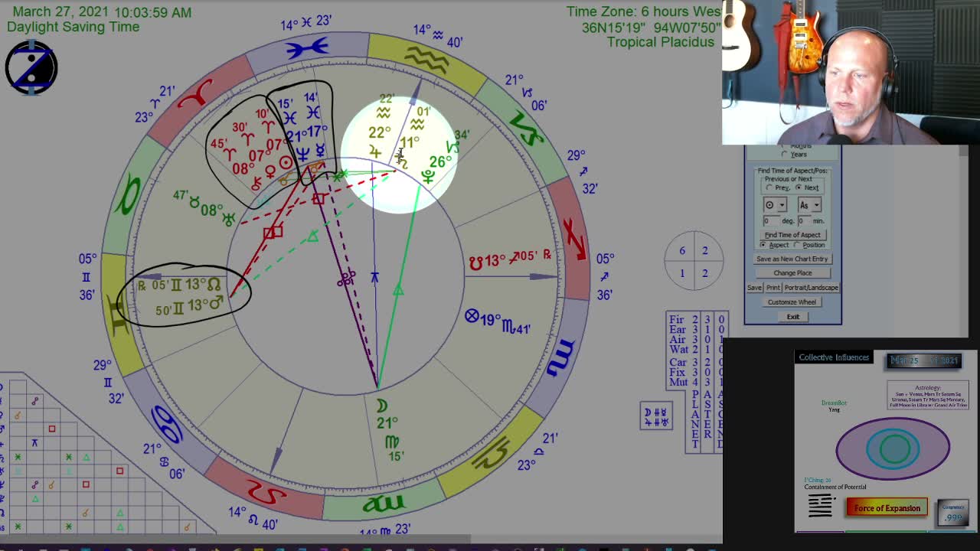The width and height of the screenshot is (980, 551).
Task: Click the 6-2-1-2 quadrant circle
Action: (694, 261)
